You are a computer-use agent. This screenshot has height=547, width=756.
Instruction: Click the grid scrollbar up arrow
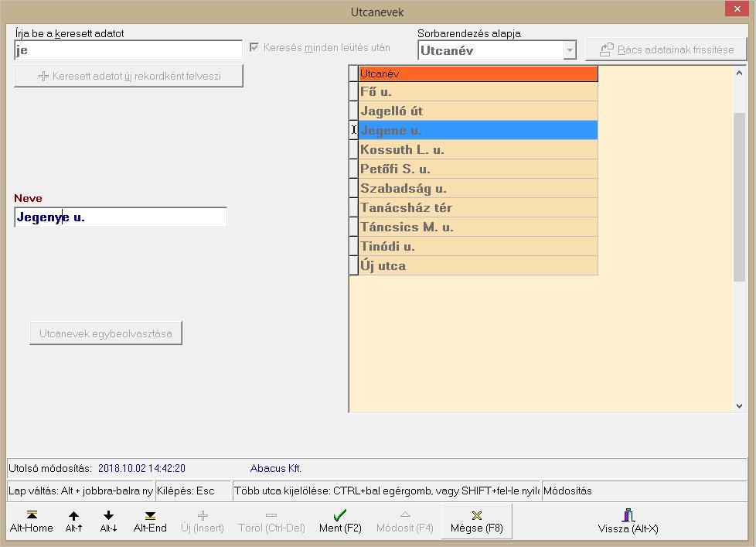739,74
